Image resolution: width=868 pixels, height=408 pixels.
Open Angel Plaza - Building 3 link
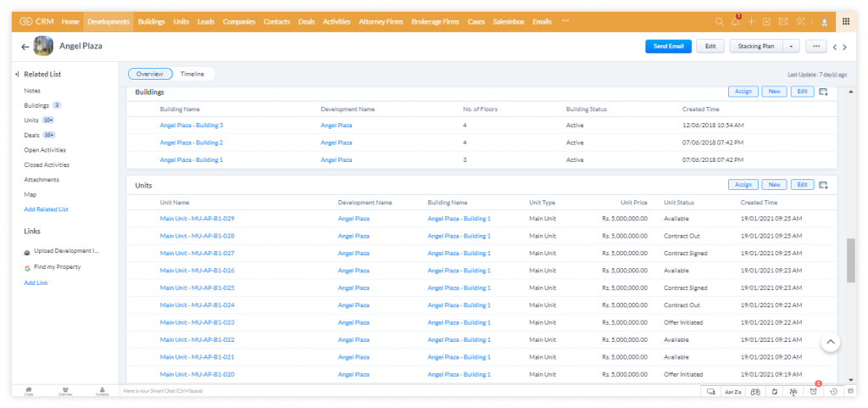[x=192, y=126]
